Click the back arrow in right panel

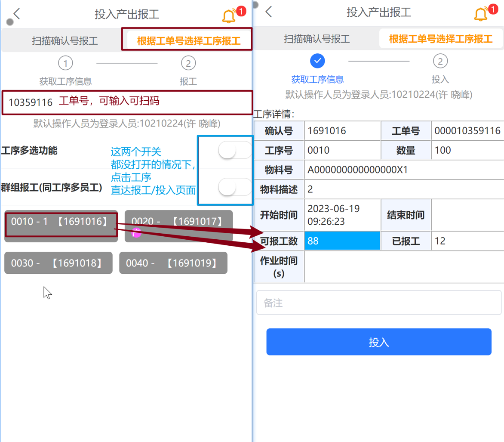(269, 12)
